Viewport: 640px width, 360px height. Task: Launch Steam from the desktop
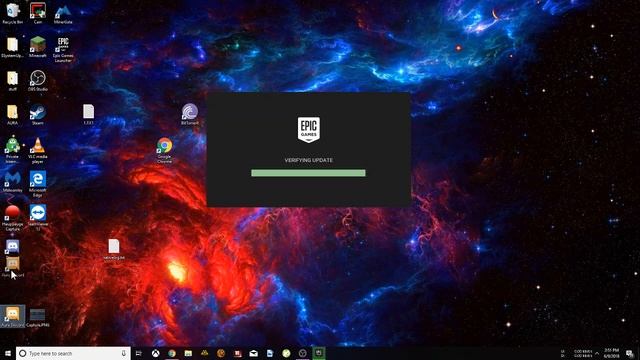(38, 115)
